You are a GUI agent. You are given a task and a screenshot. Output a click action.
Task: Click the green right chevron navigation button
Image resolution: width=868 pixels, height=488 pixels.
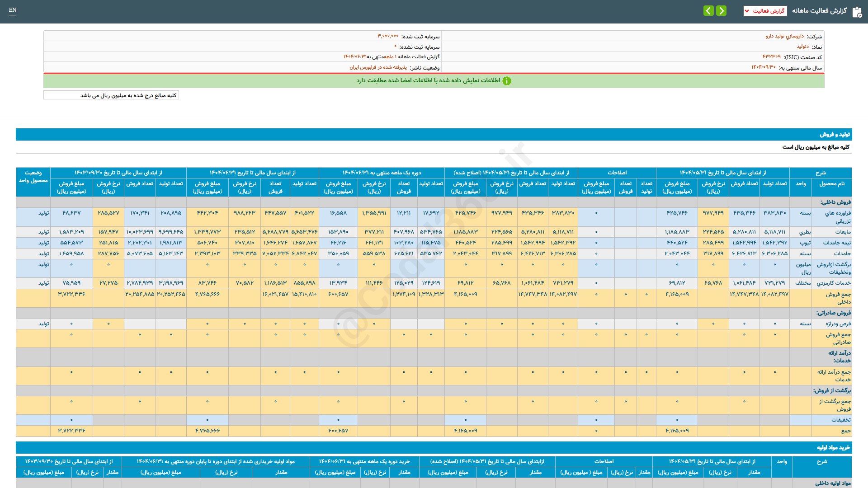click(722, 11)
